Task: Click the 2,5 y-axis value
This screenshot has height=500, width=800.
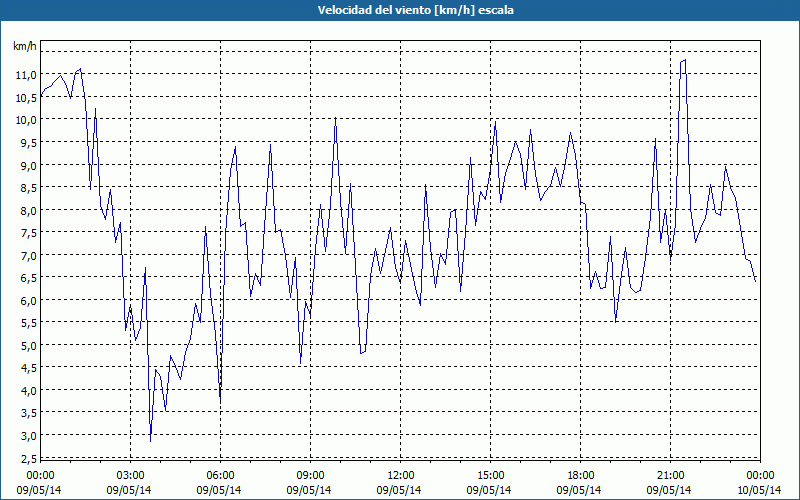Action: (x=28, y=459)
